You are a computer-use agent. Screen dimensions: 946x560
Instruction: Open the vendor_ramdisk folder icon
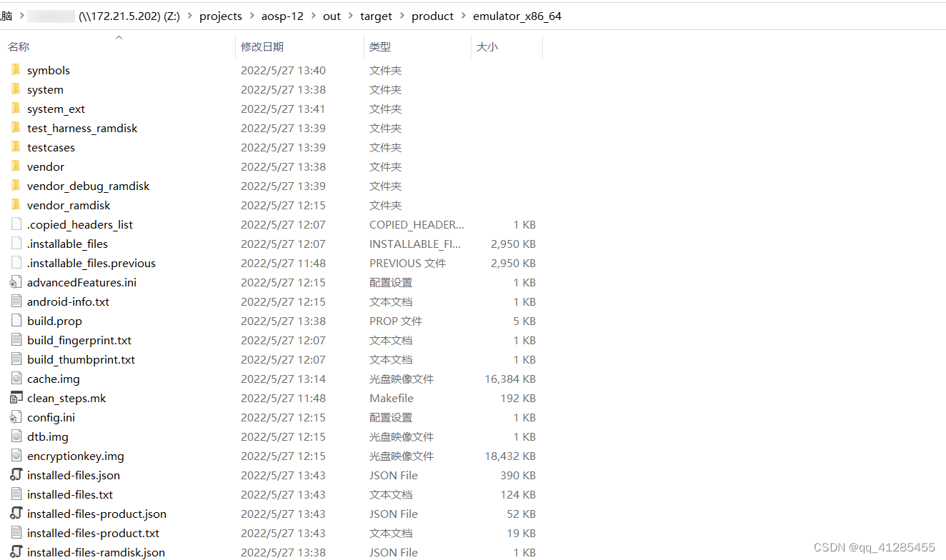[x=16, y=205]
